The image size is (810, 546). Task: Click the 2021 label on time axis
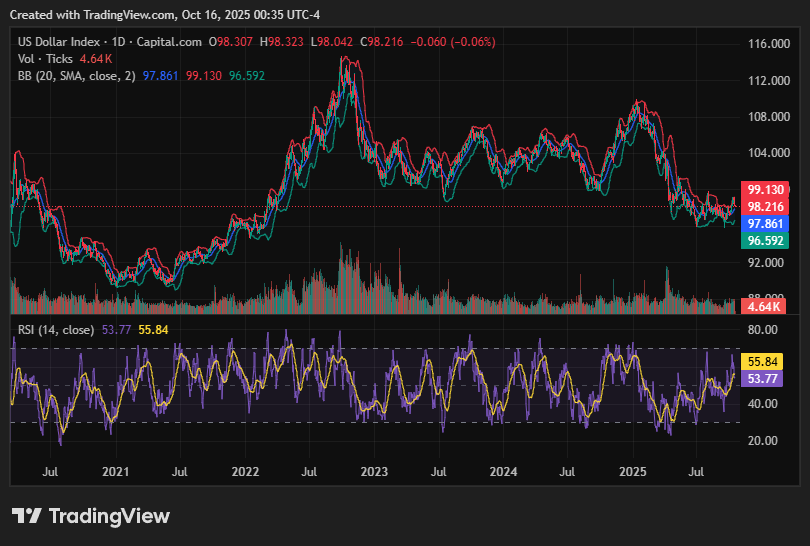116,470
